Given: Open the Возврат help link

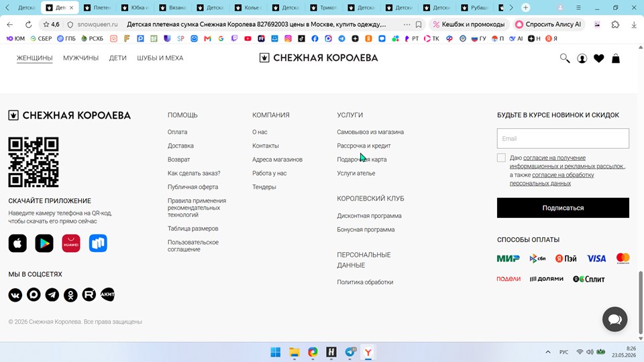Looking at the screenshot, I should (178, 160).
